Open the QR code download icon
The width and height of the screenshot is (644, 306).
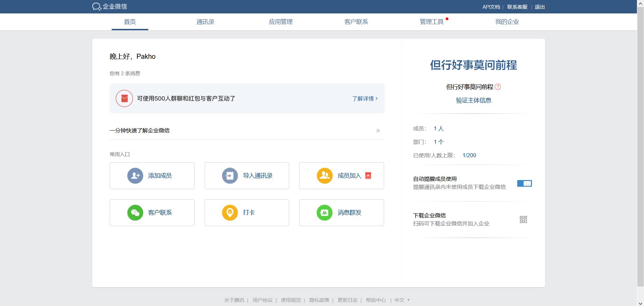point(523,220)
